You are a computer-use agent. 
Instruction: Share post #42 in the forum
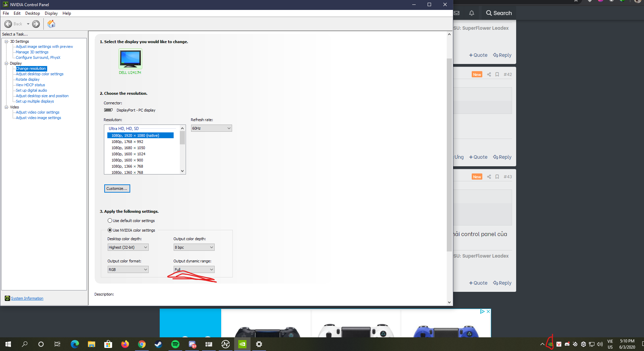489,75
